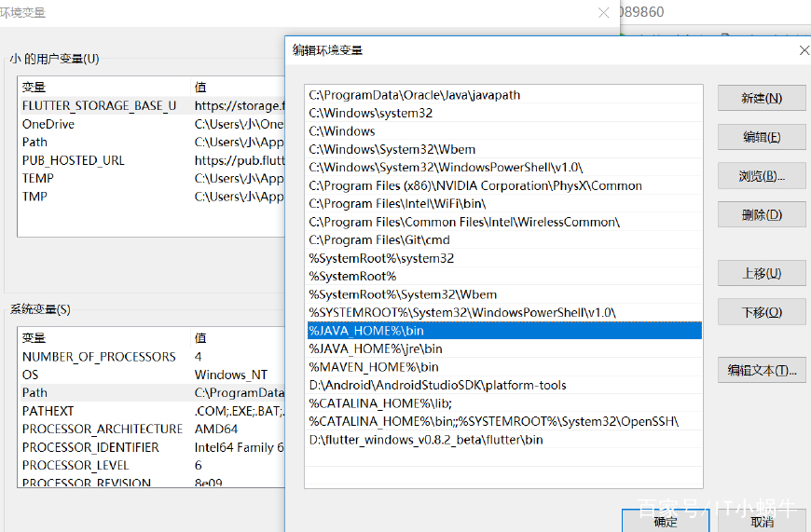Select the Intel\WiFi\bin\ path entry

pyautogui.click(x=504, y=204)
